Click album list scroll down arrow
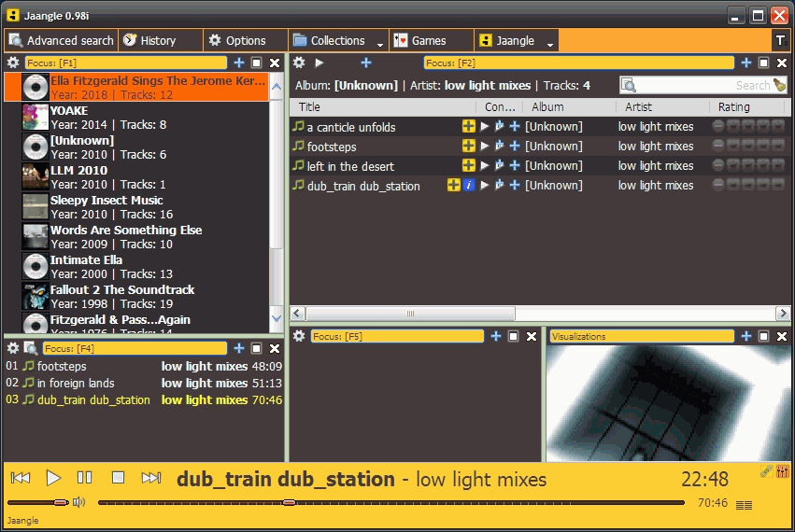795x532 pixels. 277,318
